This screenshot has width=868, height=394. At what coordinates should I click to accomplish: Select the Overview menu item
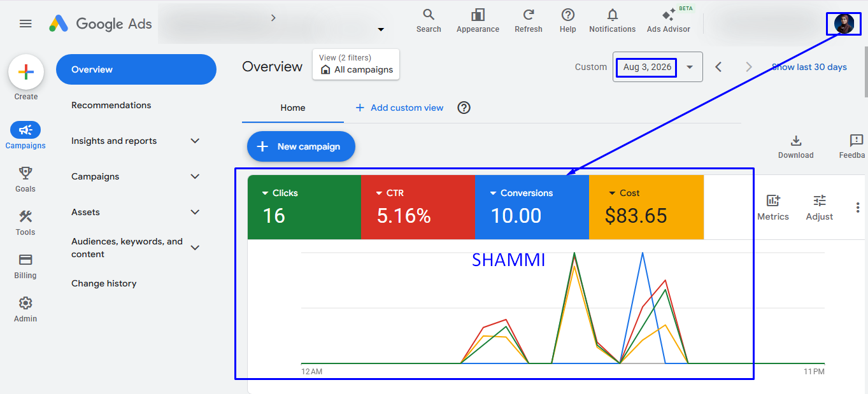click(136, 69)
